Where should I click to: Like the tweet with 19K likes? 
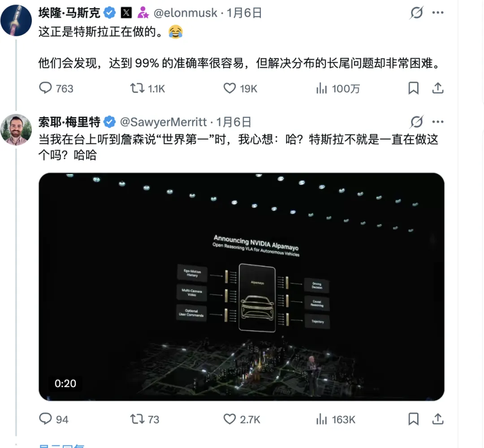[x=229, y=88]
